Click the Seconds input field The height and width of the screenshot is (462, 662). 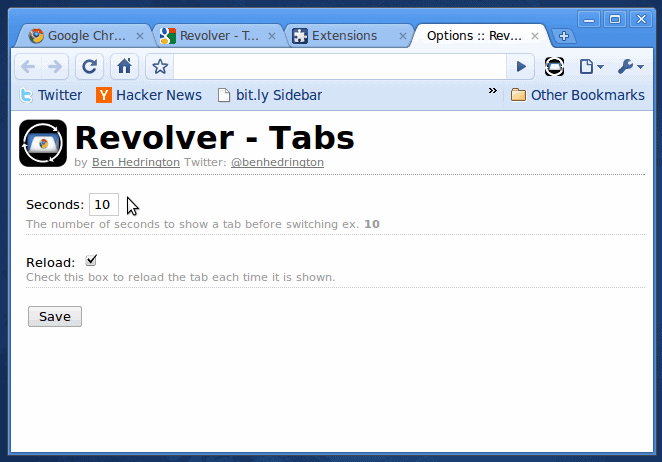pyautogui.click(x=104, y=204)
